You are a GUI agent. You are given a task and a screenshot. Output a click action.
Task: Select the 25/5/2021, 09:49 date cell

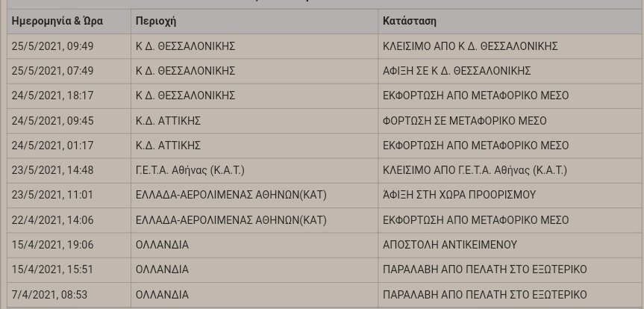click(52, 46)
